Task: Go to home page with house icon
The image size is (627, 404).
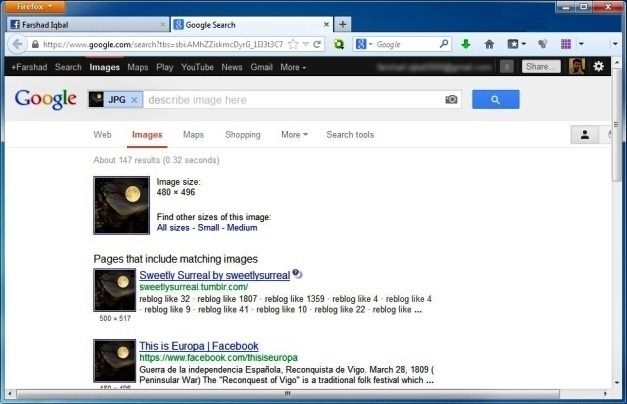Action: (489, 44)
